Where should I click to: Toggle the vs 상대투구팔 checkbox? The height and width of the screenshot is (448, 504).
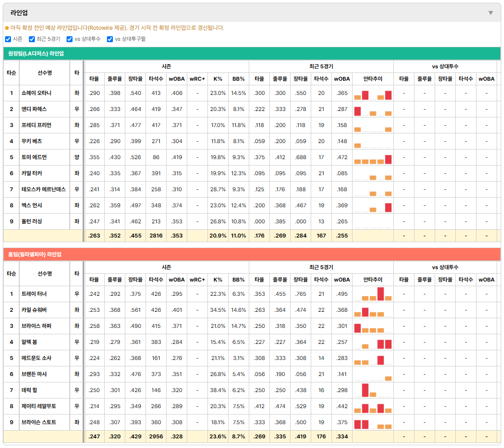pos(110,39)
